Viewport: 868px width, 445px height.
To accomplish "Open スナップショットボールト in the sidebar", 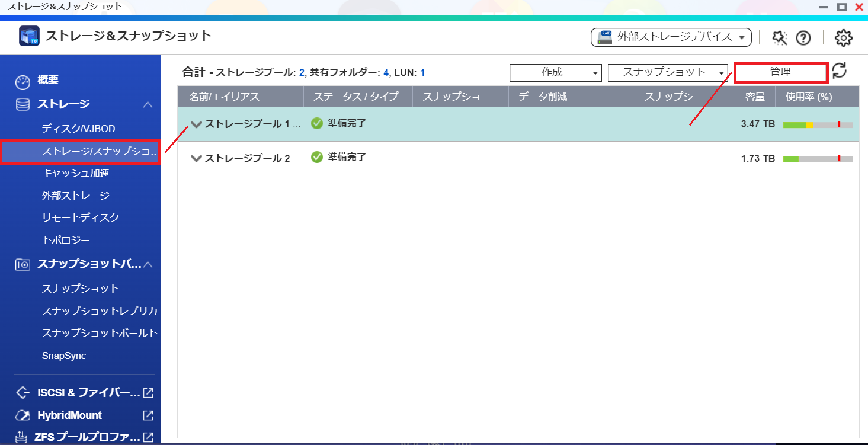I will (100, 333).
